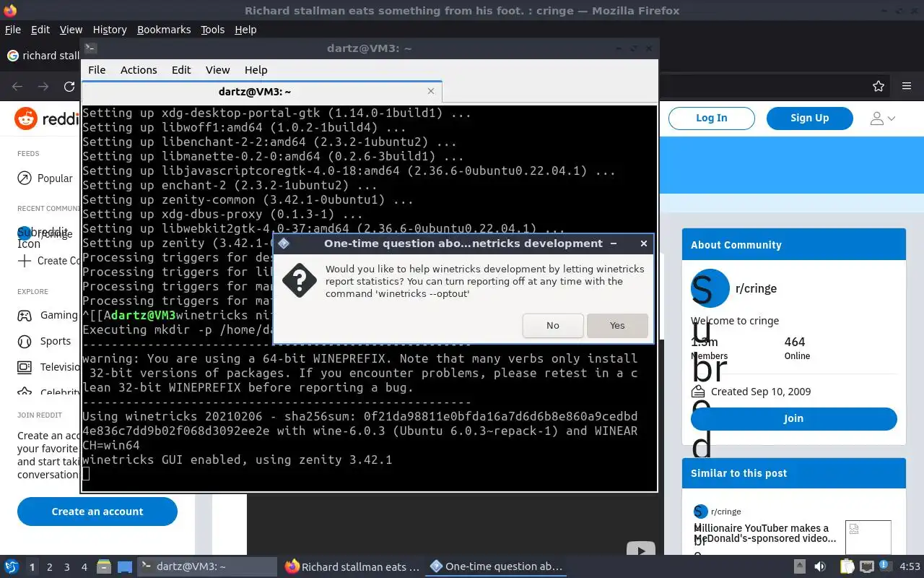924x578 pixels.
Task: Open the Millionaire YouTuber similar post
Action: point(764,533)
